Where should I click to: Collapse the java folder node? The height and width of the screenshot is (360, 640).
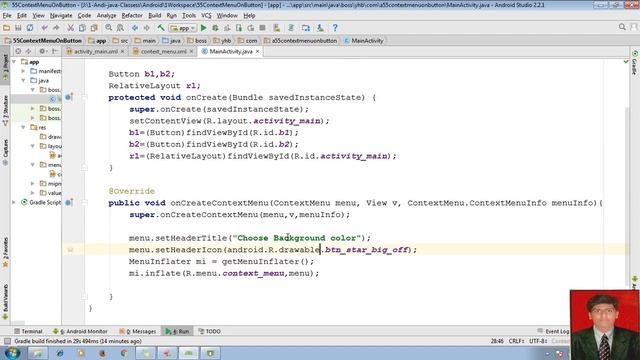(x=23, y=80)
